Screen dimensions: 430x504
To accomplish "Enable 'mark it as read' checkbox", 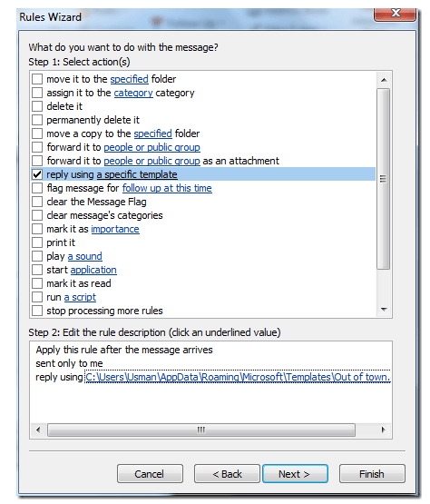I will pyautogui.click(x=37, y=283).
